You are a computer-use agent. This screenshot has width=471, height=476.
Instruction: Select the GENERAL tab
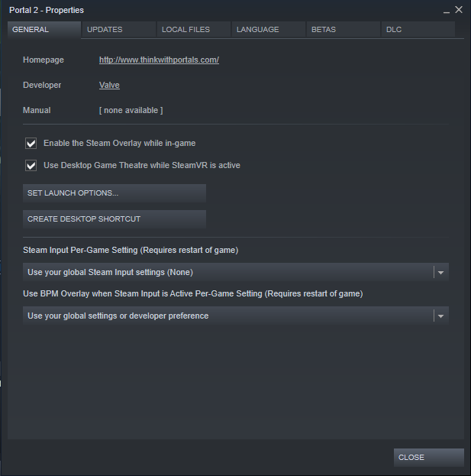click(44, 30)
